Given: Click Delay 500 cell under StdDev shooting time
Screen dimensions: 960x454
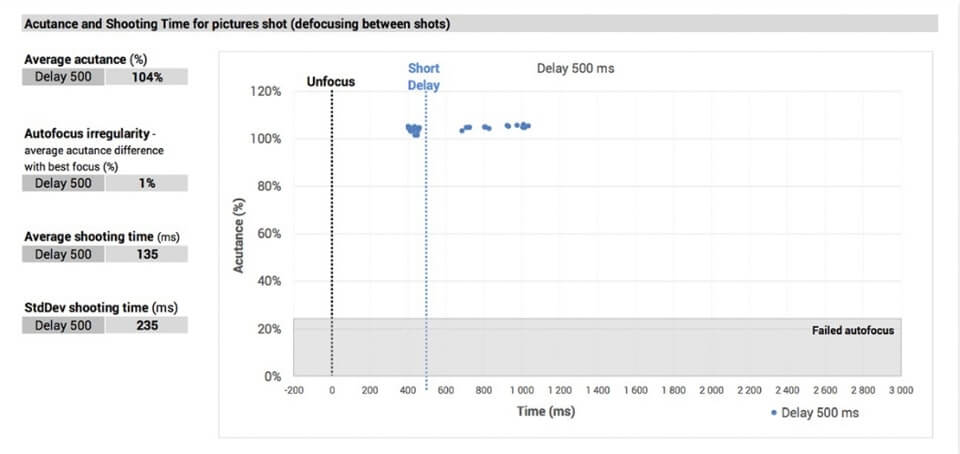Looking at the screenshot, I should point(63,325).
